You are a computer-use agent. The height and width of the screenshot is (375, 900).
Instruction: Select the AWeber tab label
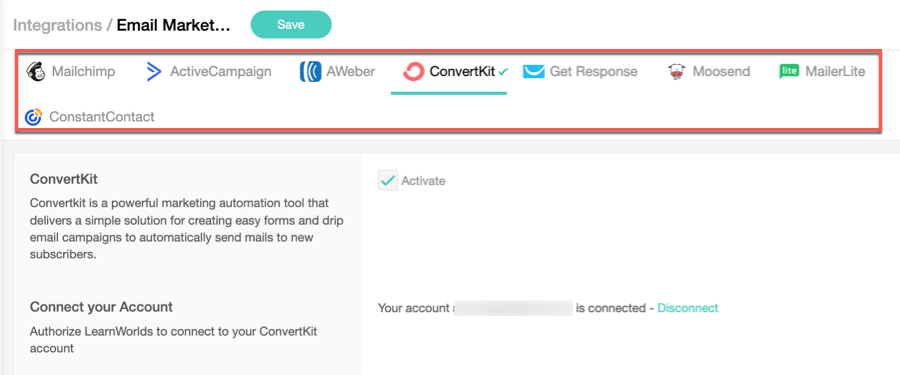(x=351, y=72)
